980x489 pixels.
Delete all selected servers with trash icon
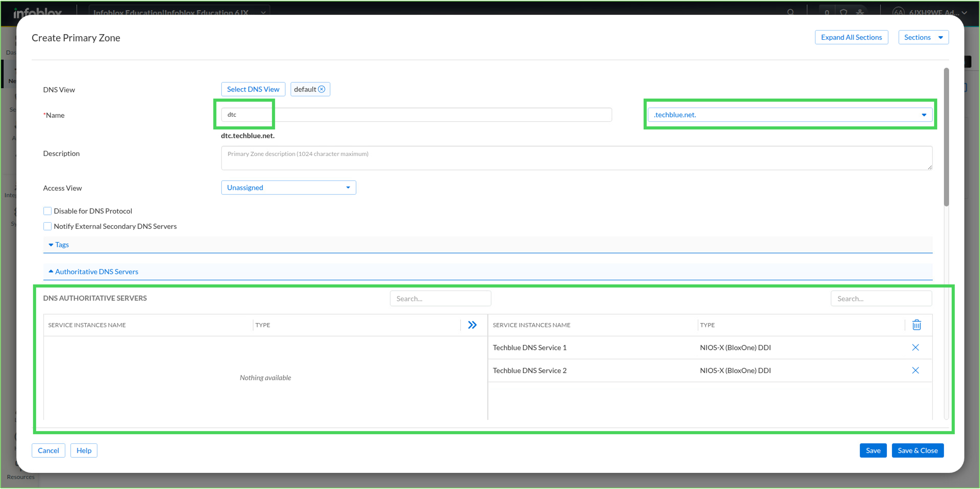click(917, 325)
